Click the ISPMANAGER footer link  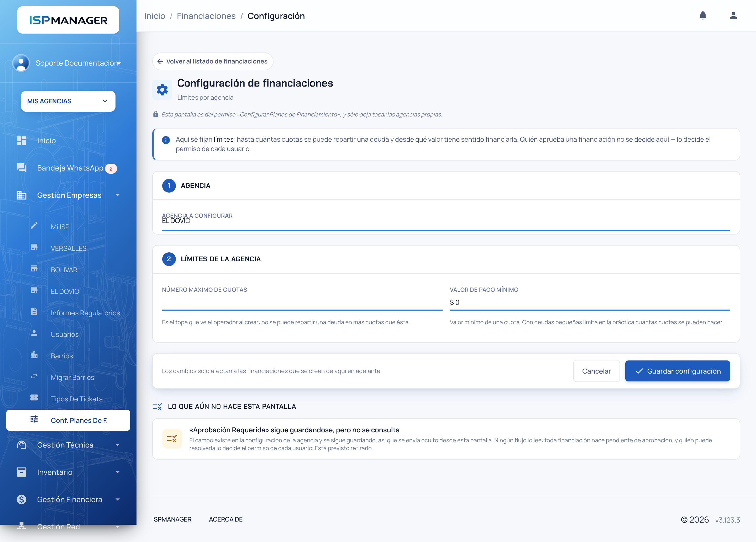(172, 519)
